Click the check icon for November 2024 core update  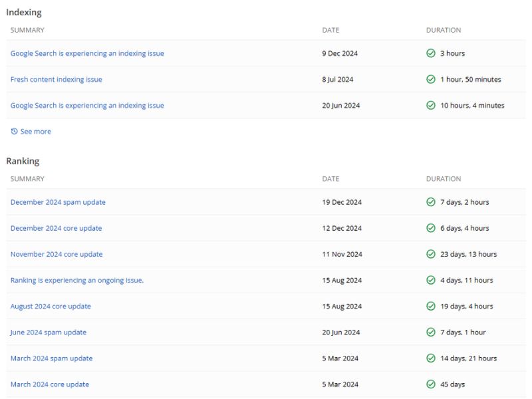(x=431, y=254)
